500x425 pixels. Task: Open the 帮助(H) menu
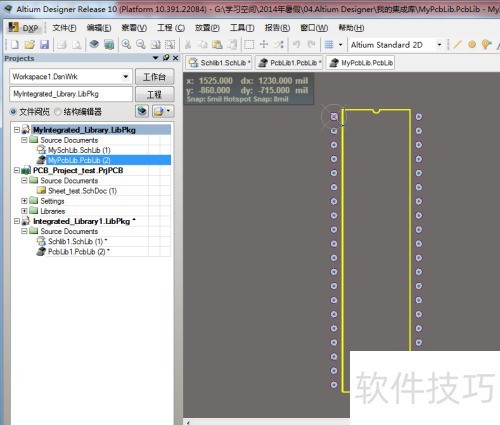351,28
